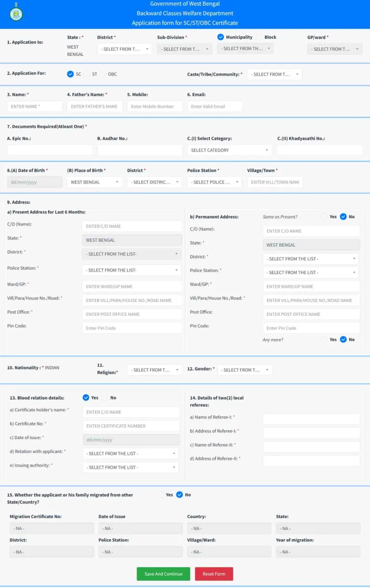The image size is (370, 588).
Task: Click the West Bengal government emblem logo
Action: [17, 14]
